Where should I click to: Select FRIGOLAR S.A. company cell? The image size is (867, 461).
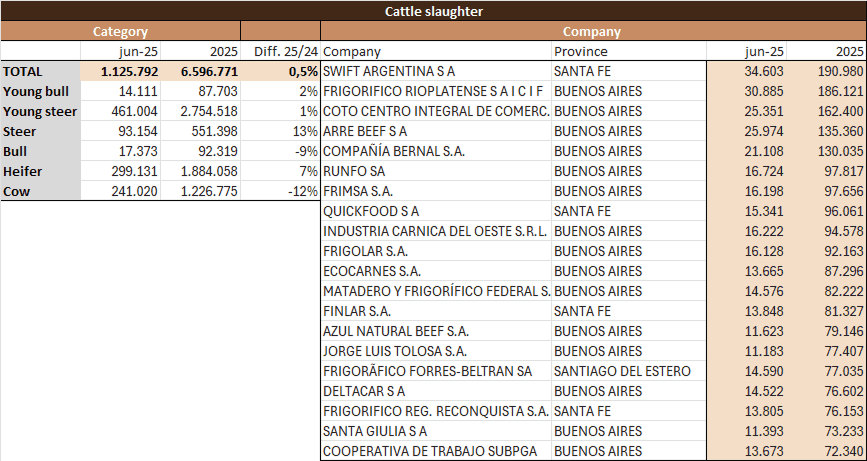pyautogui.click(x=436, y=251)
